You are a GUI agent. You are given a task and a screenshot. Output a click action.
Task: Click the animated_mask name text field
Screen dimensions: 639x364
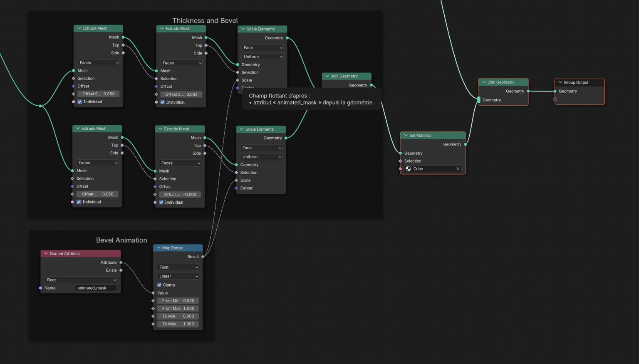click(x=96, y=288)
